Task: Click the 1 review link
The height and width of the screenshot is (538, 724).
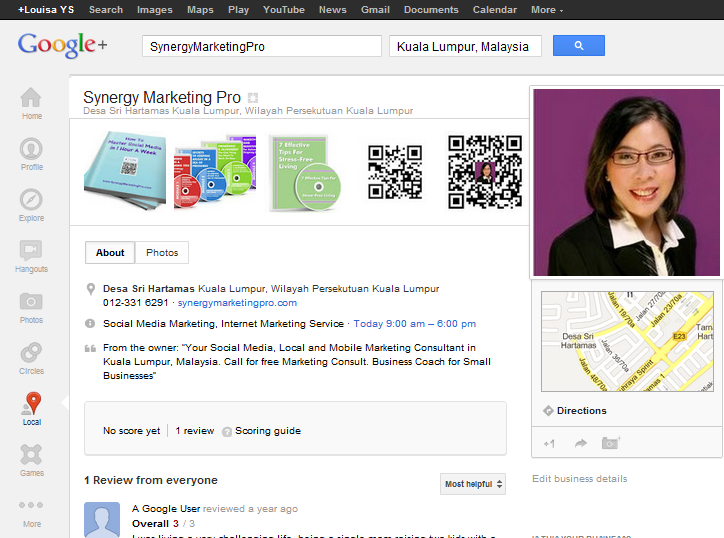Action: point(194,431)
